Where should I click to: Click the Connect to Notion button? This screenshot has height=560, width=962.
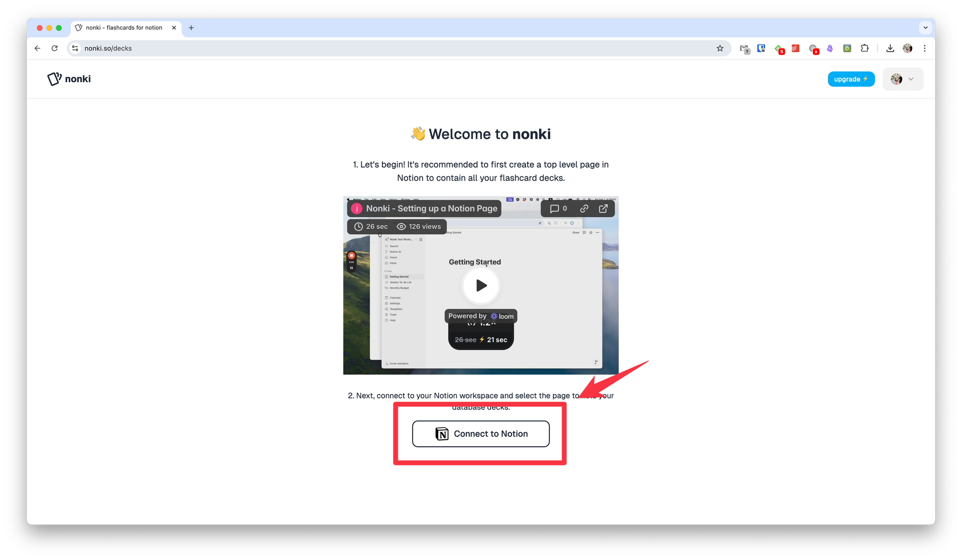[481, 434]
